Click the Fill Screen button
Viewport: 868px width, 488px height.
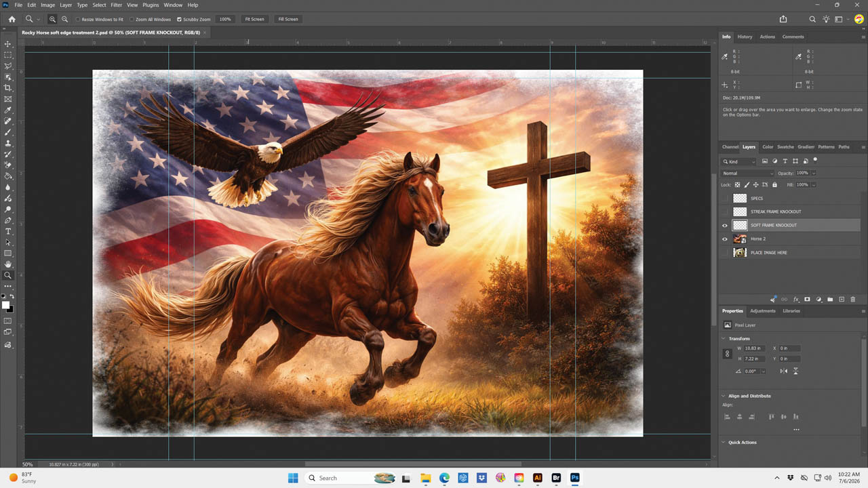(288, 19)
